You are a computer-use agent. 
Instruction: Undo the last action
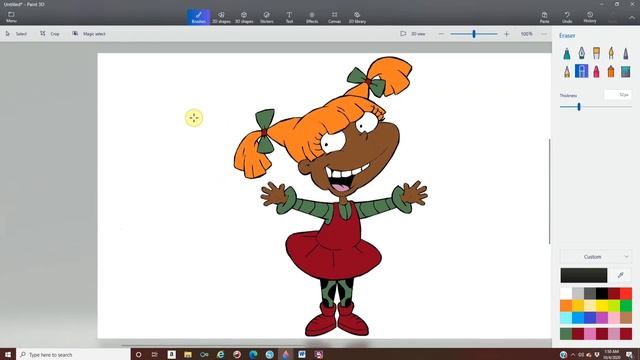coord(567,17)
